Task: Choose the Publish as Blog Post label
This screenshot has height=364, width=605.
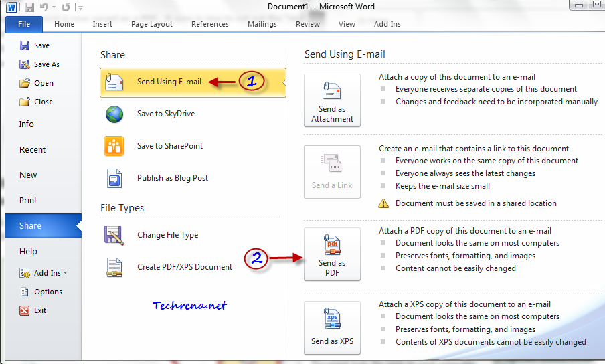Action: point(173,178)
